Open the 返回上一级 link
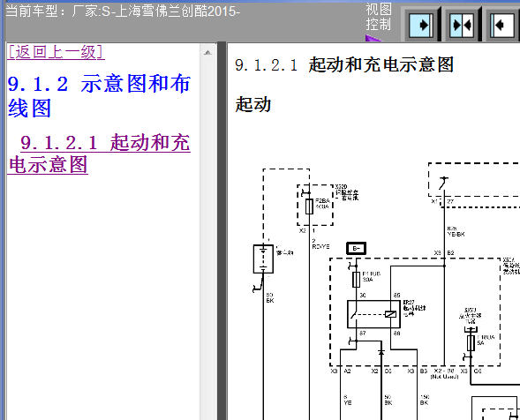Image resolution: width=520 pixels, height=420 pixels. pos(56,52)
